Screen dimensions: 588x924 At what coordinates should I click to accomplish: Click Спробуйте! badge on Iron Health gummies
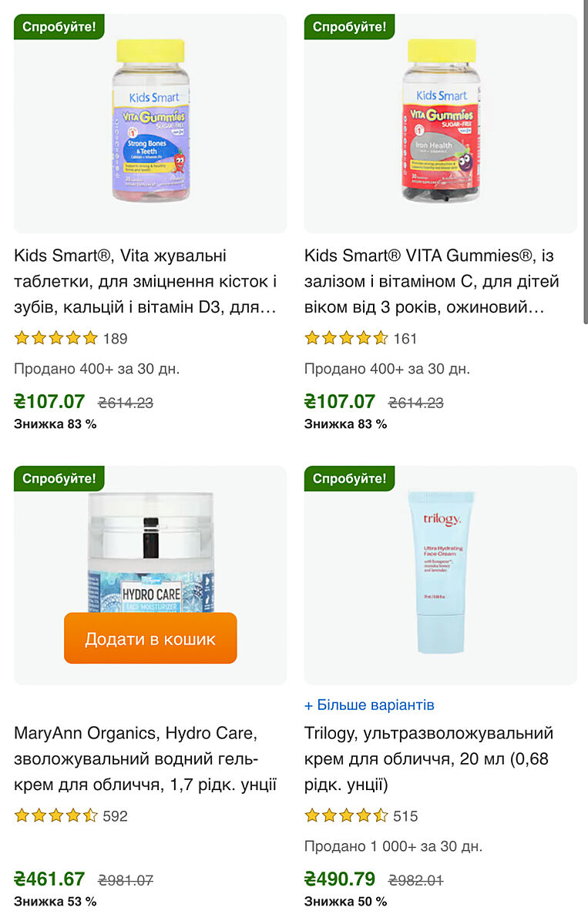pyautogui.click(x=349, y=27)
